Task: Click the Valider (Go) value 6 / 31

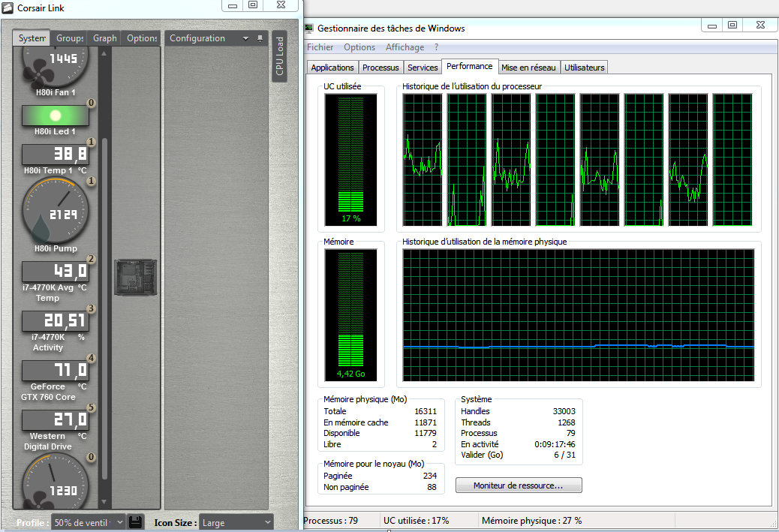Action: pos(565,455)
